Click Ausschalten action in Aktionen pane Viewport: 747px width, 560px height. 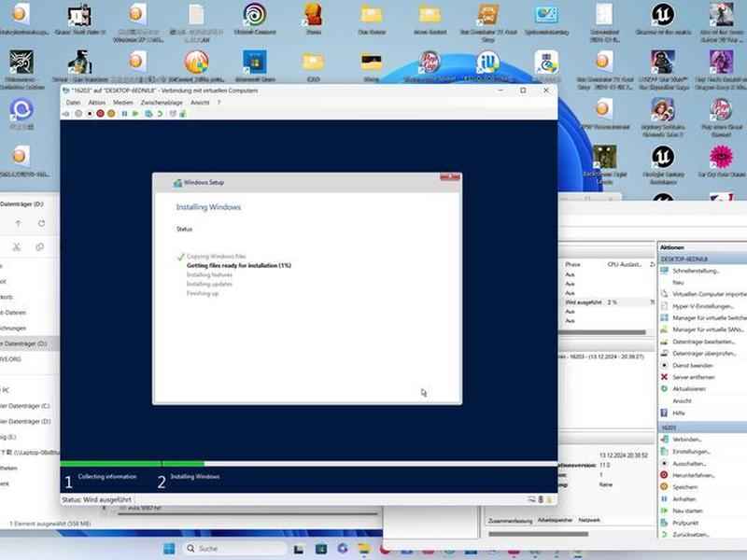689,463
